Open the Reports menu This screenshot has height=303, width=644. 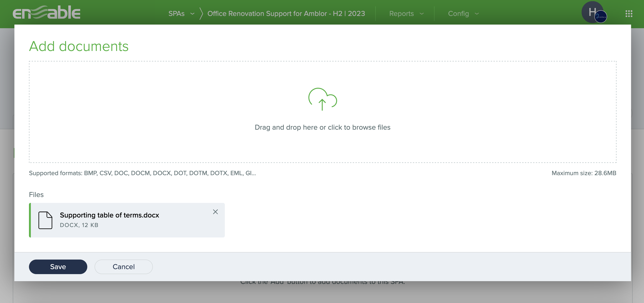pyautogui.click(x=401, y=13)
